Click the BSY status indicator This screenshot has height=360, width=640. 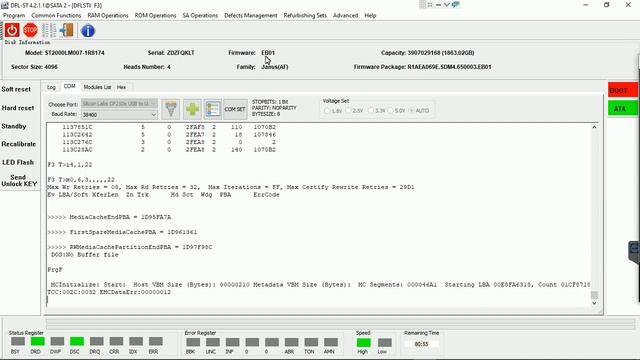18,341
